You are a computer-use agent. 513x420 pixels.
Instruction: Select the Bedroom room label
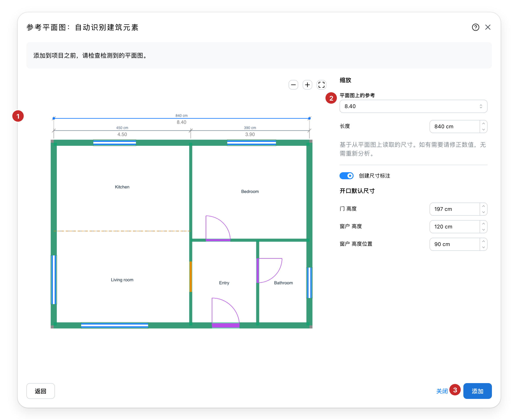tap(250, 191)
